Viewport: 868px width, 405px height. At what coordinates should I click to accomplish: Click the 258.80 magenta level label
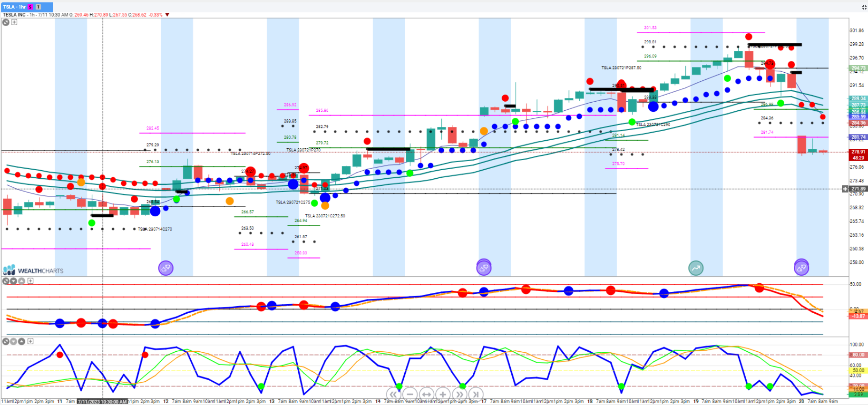click(301, 253)
